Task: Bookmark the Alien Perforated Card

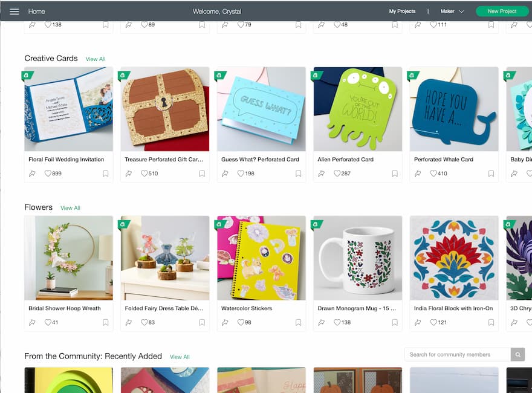Action: click(x=395, y=174)
